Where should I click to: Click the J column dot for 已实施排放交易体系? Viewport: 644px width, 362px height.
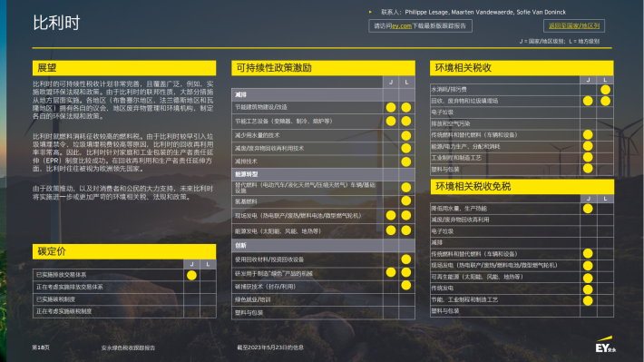point(191,275)
